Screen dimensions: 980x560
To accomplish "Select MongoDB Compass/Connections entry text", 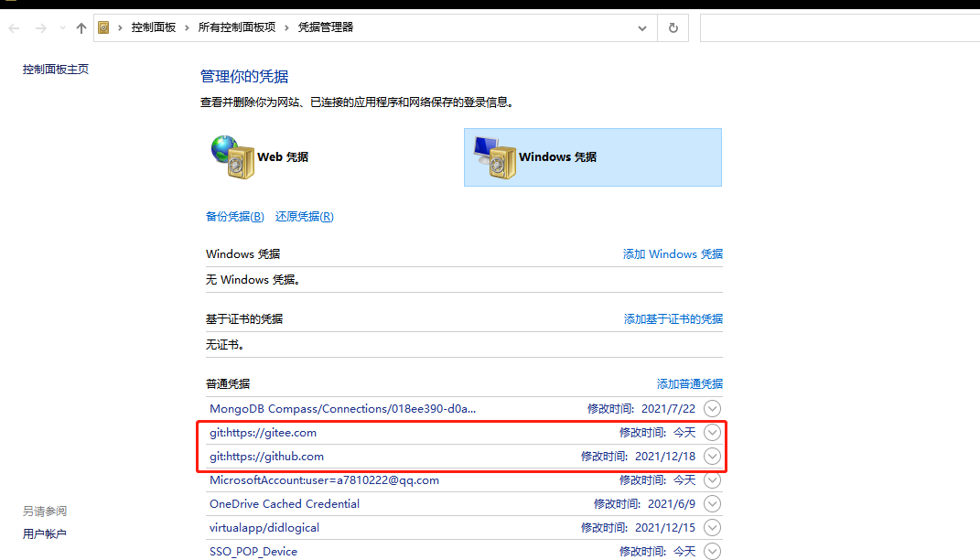I will pyautogui.click(x=342, y=409).
